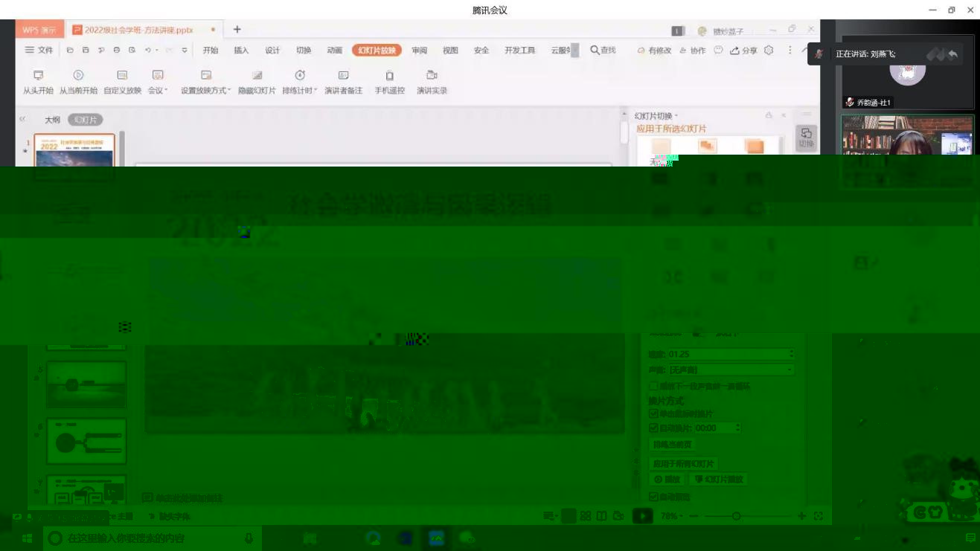The height and width of the screenshot is (551, 980).
Task: Select the first transition effect thumbnail
Action: tap(661, 147)
